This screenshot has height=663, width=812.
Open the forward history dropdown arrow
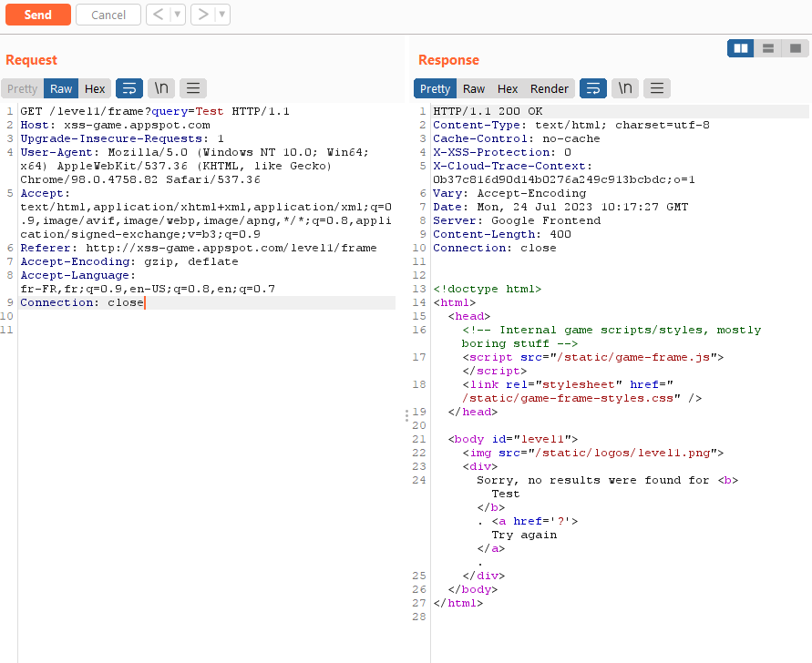(222, 15)
